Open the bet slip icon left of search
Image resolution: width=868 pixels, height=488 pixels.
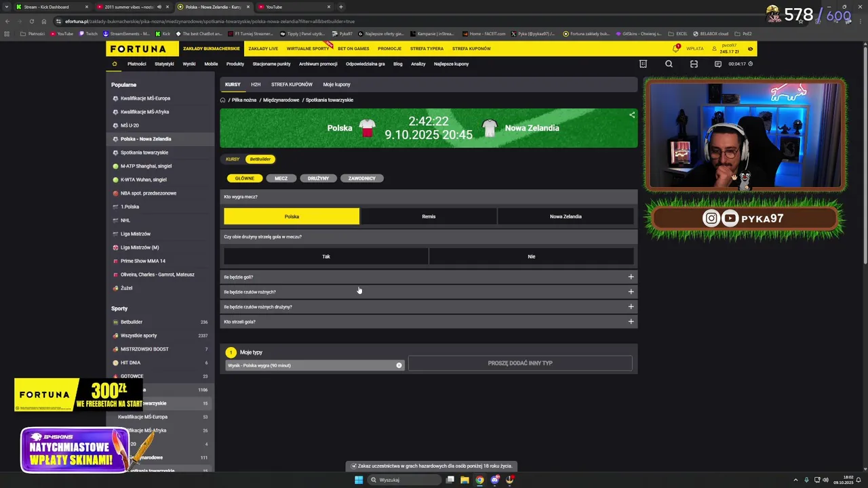[643, 64]
